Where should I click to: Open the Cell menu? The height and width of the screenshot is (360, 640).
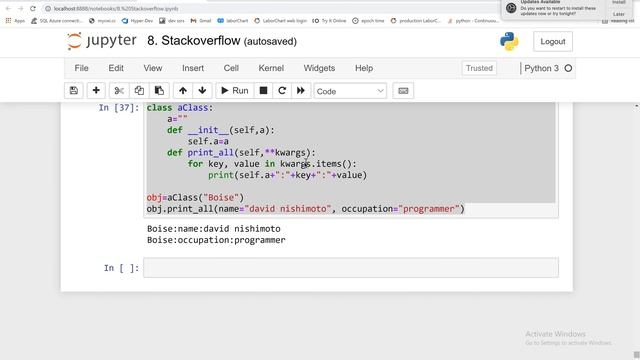231,68
